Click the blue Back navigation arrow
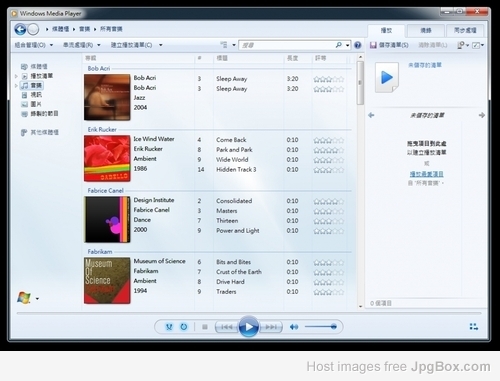This screenshot has width=500, height=381. click(x=20, y=29)
